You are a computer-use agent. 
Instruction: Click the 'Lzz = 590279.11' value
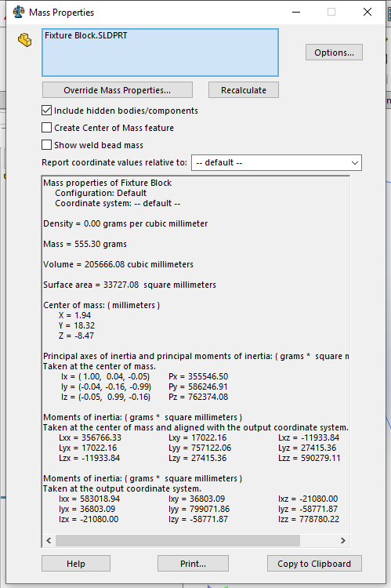[x=310, y=458]
